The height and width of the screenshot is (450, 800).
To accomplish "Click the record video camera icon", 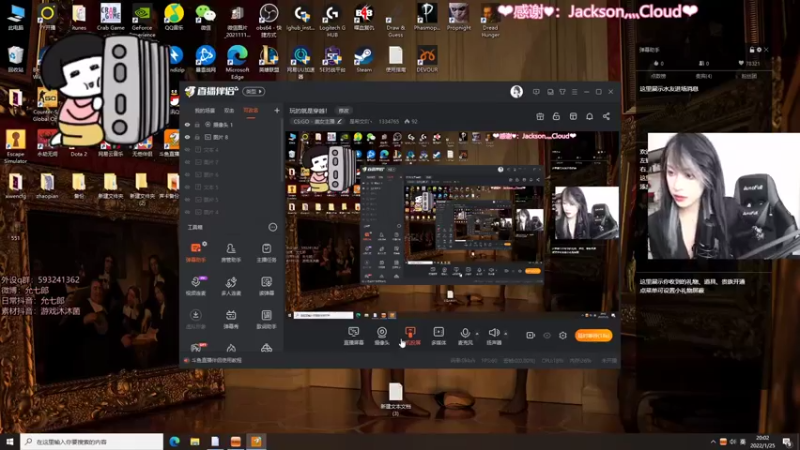I will 531,335.
